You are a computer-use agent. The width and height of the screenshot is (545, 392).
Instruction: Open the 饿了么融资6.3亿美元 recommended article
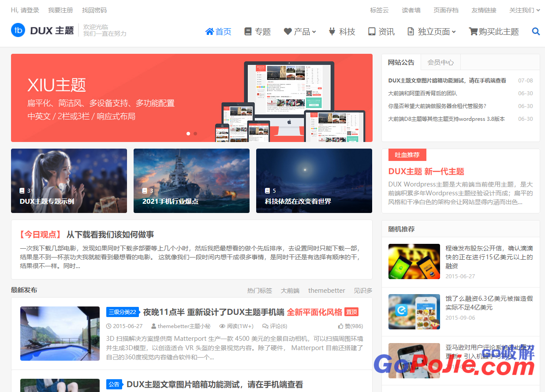489,303
